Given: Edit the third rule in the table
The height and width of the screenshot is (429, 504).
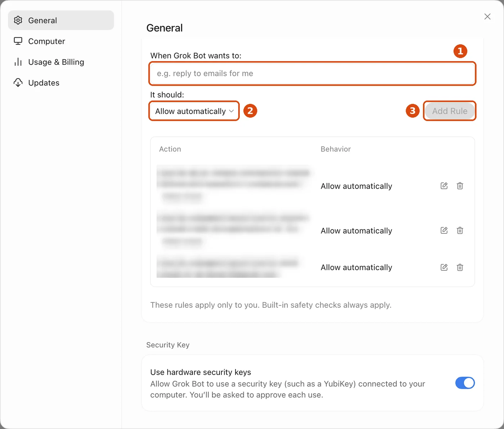Looking at the screenshot, I should [x=444, y=268].
